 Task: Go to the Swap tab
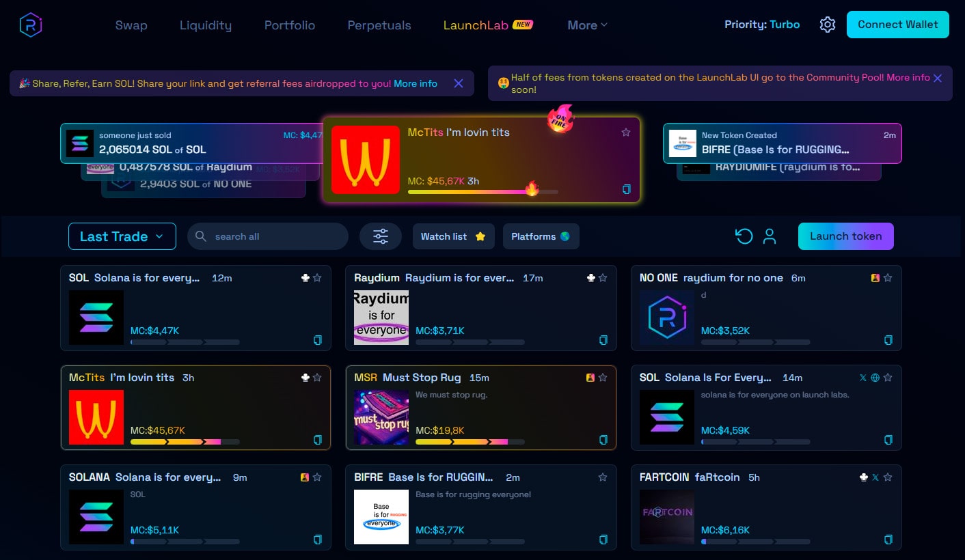tap(131, 25)
